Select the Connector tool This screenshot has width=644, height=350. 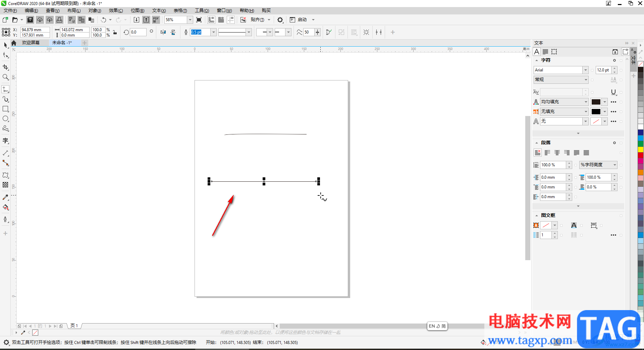pyautogui.click(x=5, y=163)
